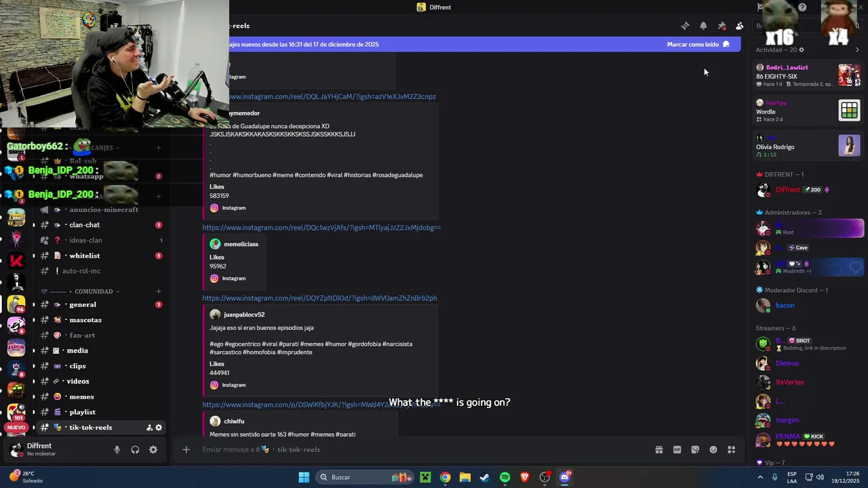Screen dimensions: 868x488
Task: Open Steam from taskbar
Action: tap(485, 477)
